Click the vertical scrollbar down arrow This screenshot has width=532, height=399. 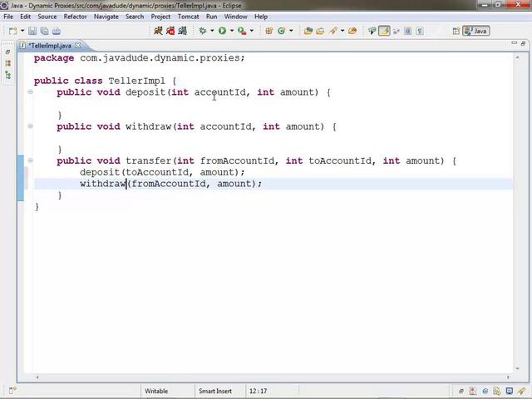coord(517,368)
